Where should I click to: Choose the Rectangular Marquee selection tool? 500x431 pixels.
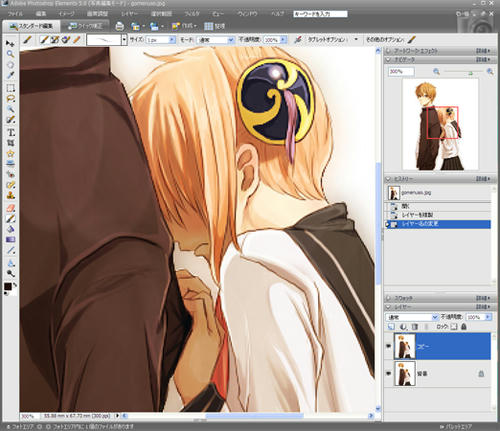10,88
